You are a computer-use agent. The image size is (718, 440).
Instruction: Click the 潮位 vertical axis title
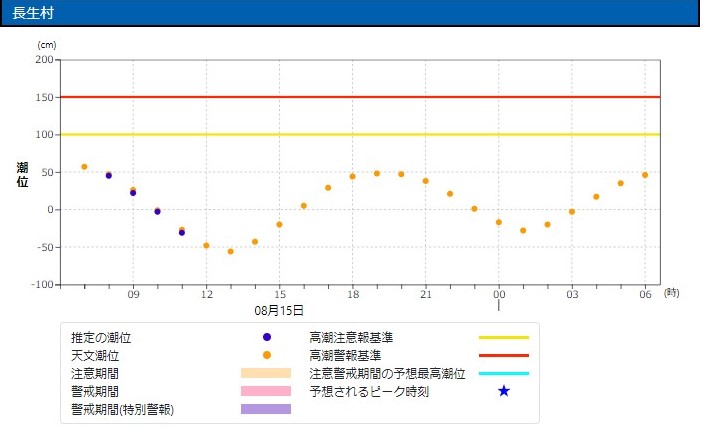22,175
